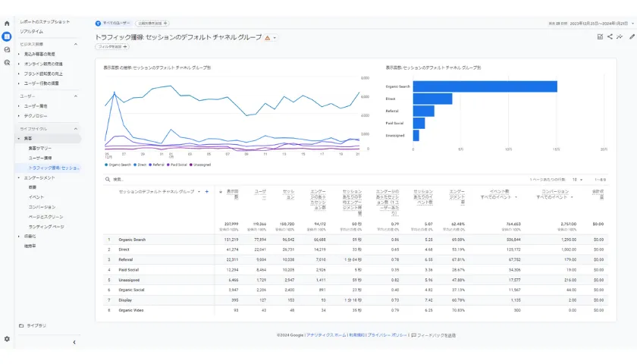This screenshot has width=637, height=364.
Task: Open the rows per page dropdown
Action: pyautogui.click(x=579, y=180)
